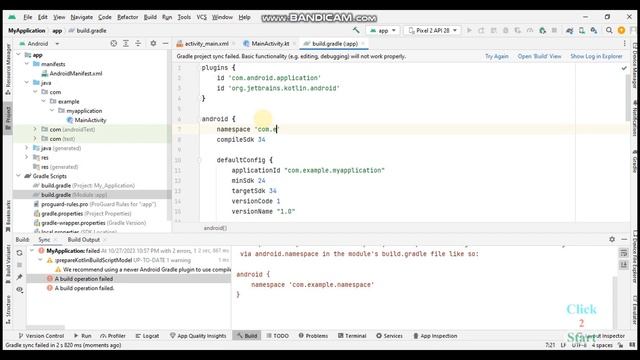
Task: Switch to Build Output tab
Action: coord(84,240)
